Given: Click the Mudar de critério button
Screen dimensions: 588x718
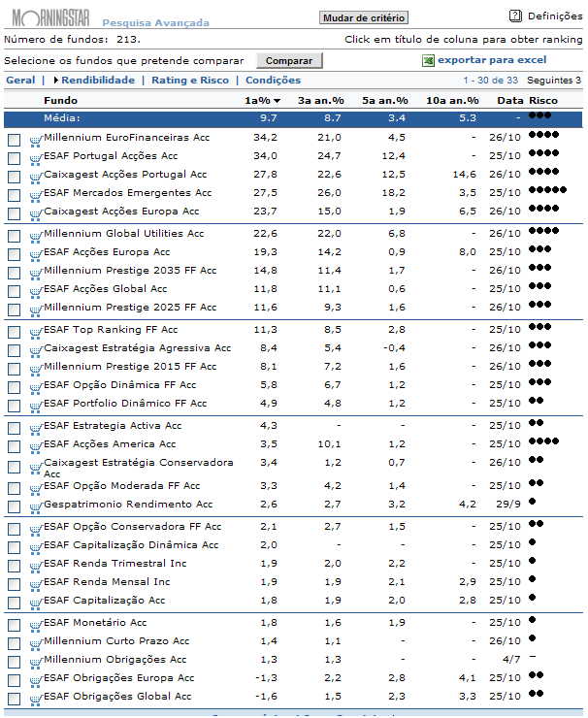Looking at the screenshot, I should click(364, 17).
